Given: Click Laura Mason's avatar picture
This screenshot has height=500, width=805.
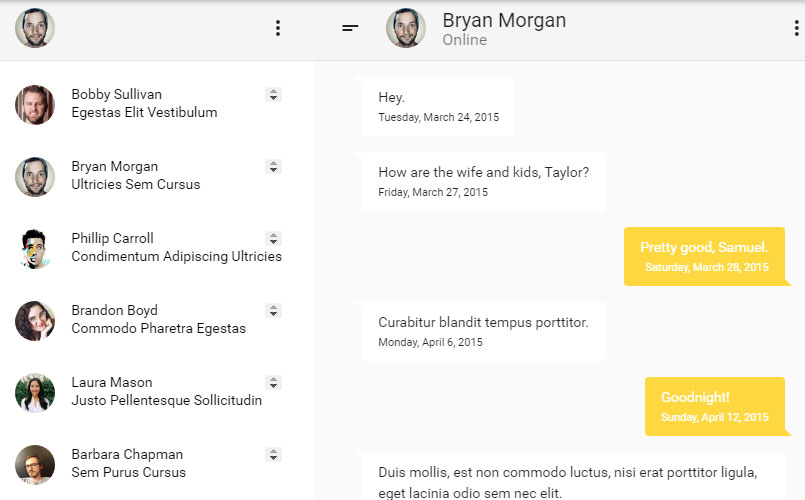Looking at the screenshot, I should click(x=35, y=392).
